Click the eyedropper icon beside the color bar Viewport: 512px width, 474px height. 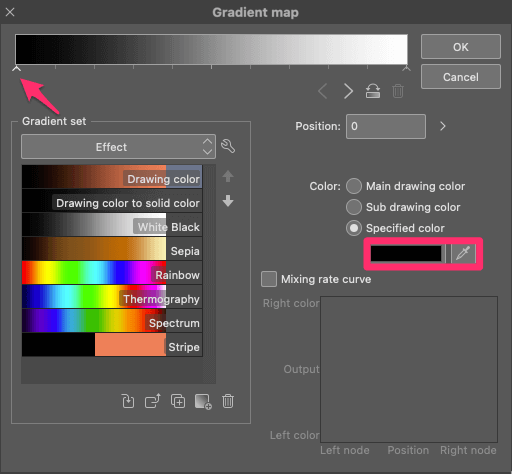click(x=463, y=253)
